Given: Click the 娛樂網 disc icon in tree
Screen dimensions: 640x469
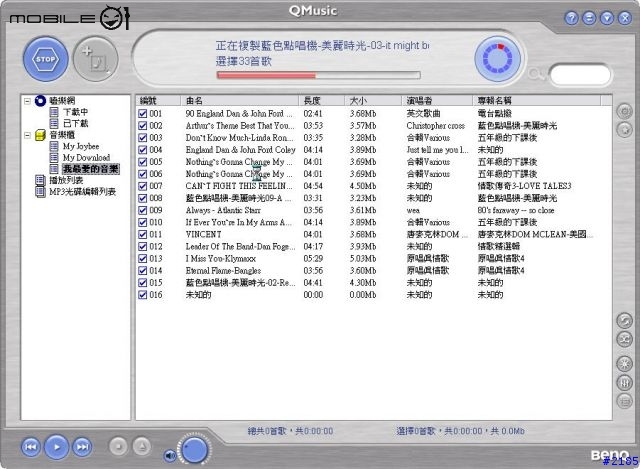Looking at the screenshot, I should click(40, 100).
